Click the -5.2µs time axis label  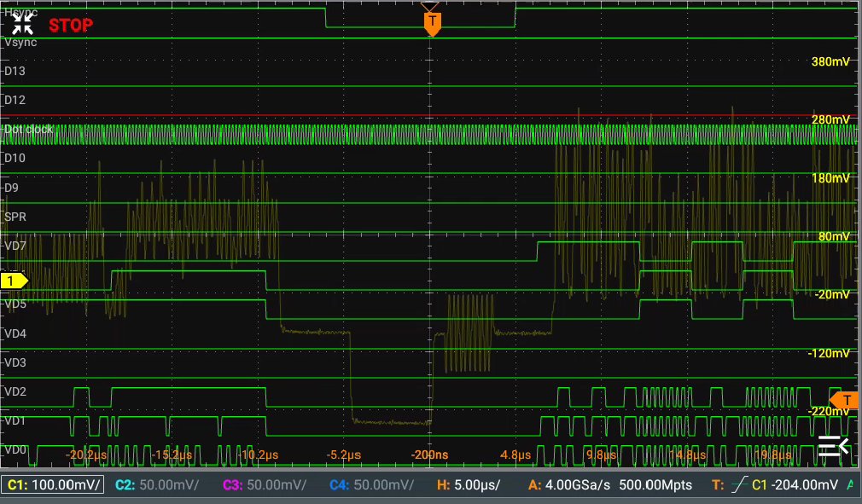[344, 455]
